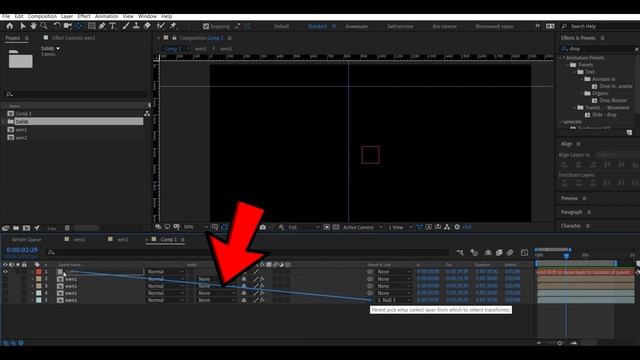Click the flowchart icon beside Comp 1 in Project
This screenshot has height=360, width=640.
(x=147, y=114)
